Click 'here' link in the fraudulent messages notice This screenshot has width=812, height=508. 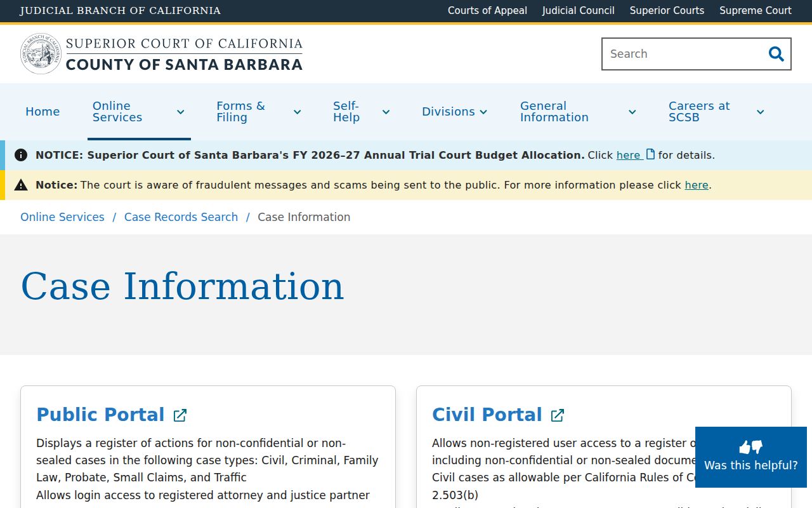(x=697, y=185)
